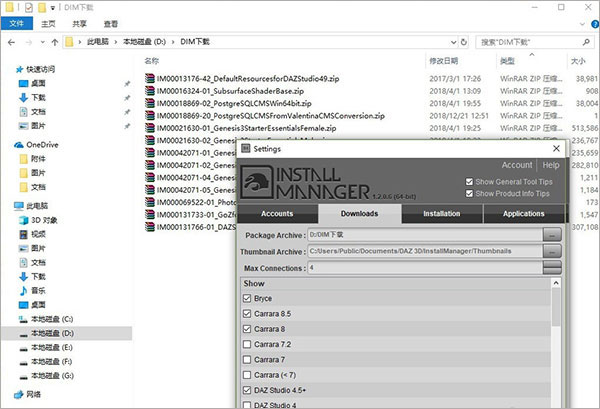Click the Account link in header
This screenshot has width=600, height=409.
click(x=516, y=165)
